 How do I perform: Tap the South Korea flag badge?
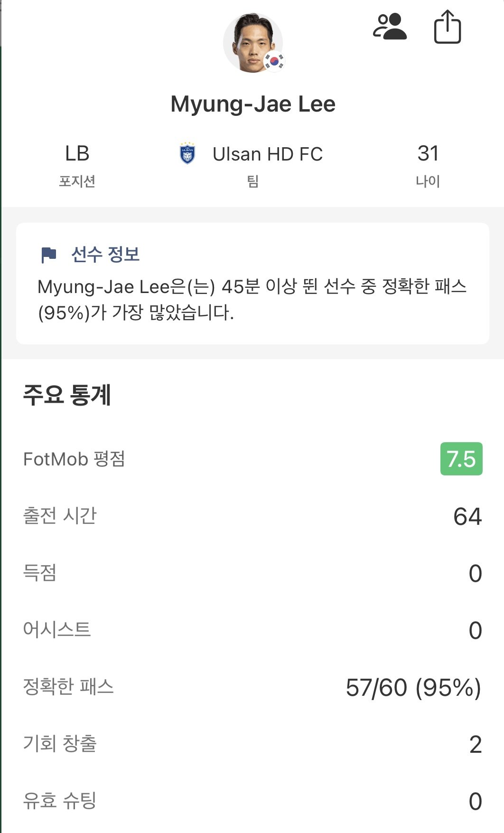click(274, 61)
